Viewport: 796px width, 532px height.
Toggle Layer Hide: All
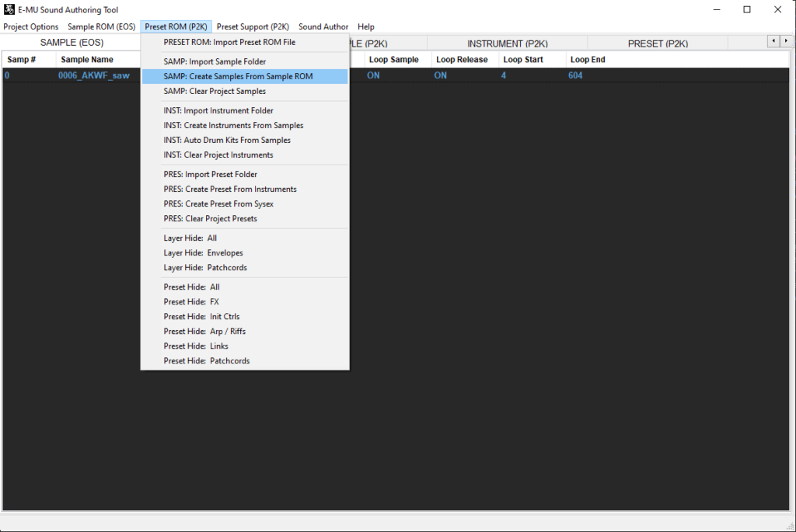245,238
